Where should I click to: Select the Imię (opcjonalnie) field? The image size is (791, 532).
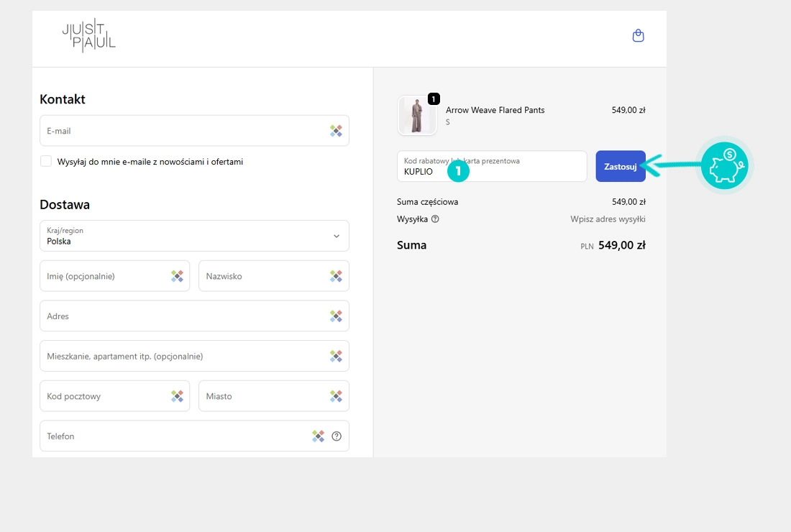pyautogui.click(x=104, y=276)
